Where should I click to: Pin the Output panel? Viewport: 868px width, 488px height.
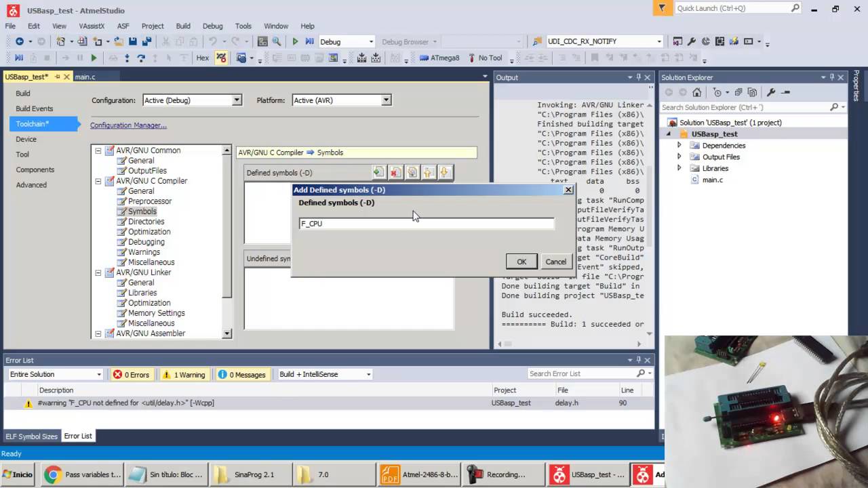point(638,77)
